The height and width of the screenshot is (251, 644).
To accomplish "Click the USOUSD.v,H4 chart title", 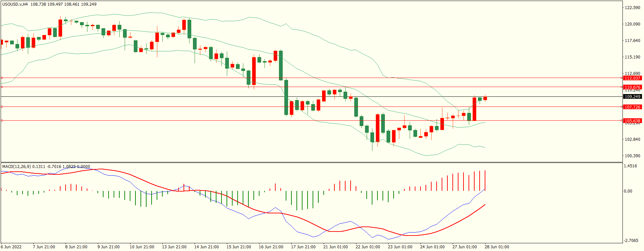I will point(15,4).
